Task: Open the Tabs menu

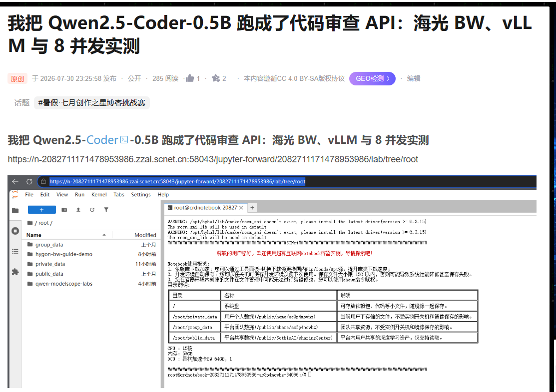Action: click(119, 195)
